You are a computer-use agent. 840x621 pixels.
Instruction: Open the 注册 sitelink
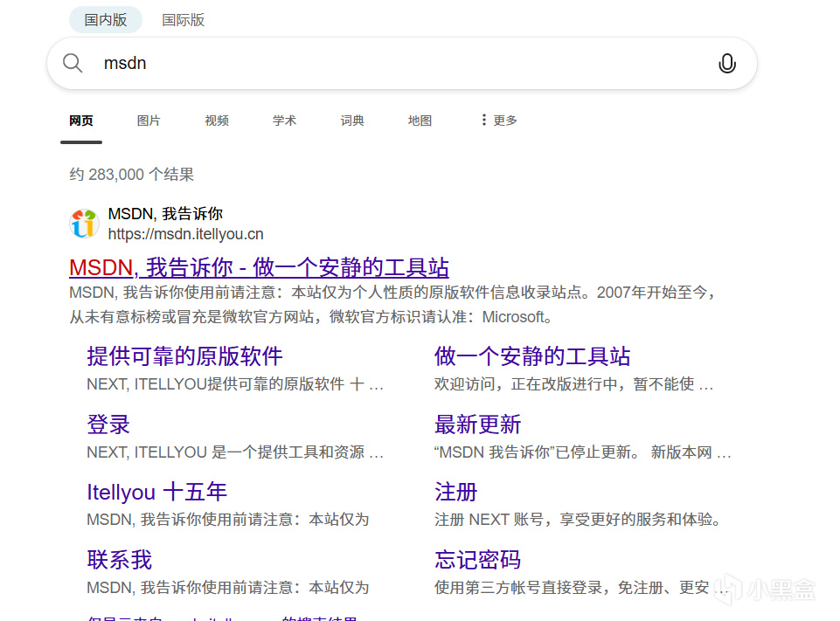tap(455, 492)
